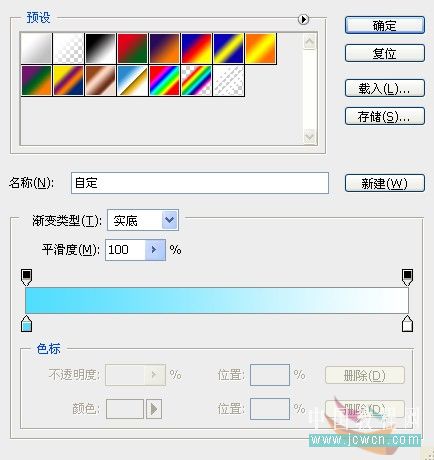Select the transparent rainbow preset
The height and width of the screenshot is (460, 434).
196,80
